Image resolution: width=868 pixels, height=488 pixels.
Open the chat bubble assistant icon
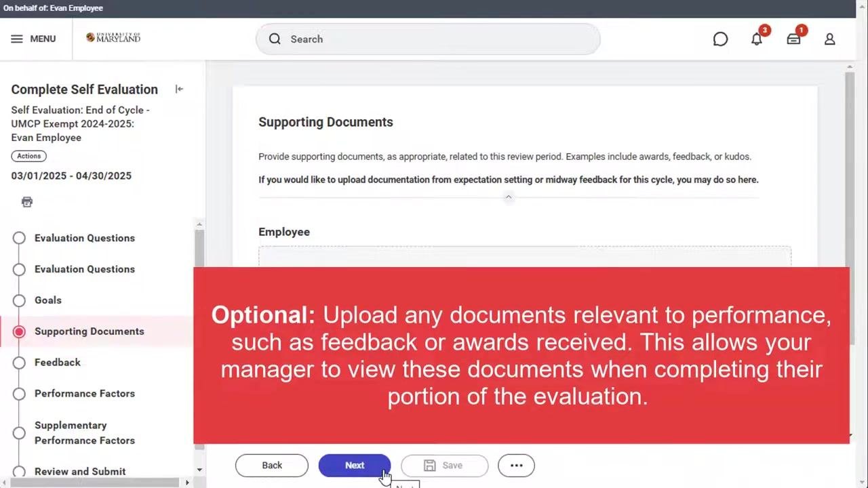coord(720,39)
